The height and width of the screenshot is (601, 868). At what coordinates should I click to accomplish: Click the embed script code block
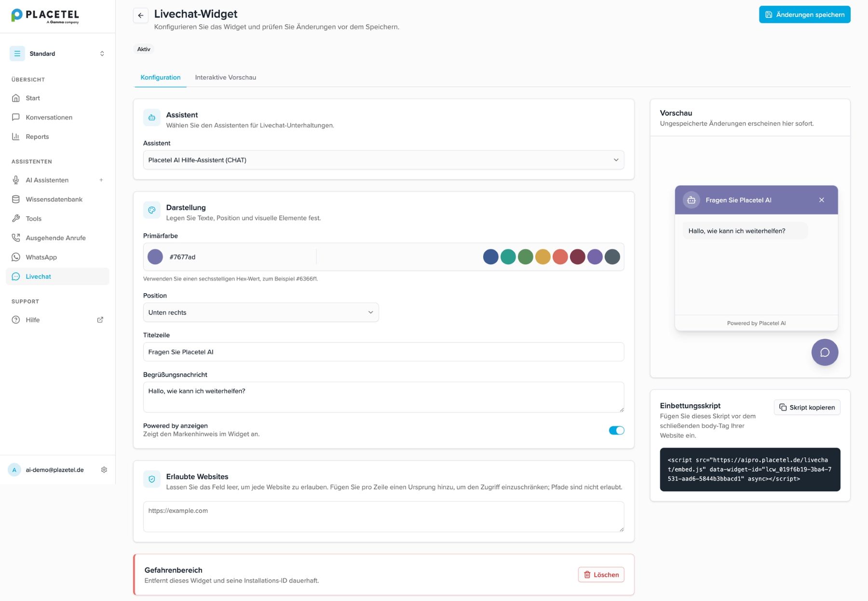coord(750,470)
